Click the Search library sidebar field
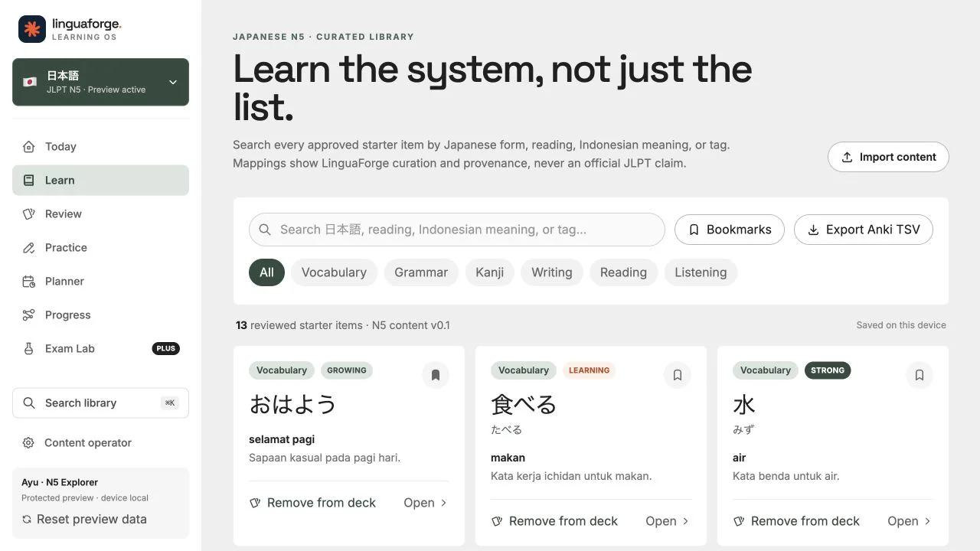Viewport: 980px width, 551px height. pyautogui.click(x=100, y=403)
